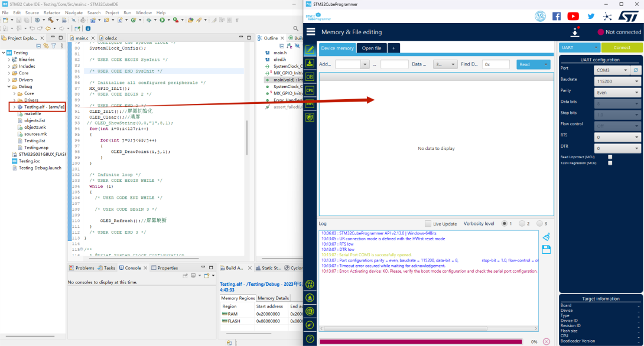The height and width of the screenshot is (346, 644).
Task: Open the Port COM3 dropdown
Action: coord(612,70)
